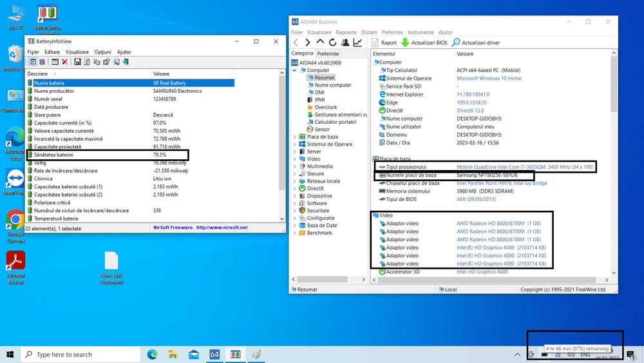The height and width of the screenshot is (363, 644).
Task: Click Raport in AIDA64 toolbar
Action: tap(384, 43)
